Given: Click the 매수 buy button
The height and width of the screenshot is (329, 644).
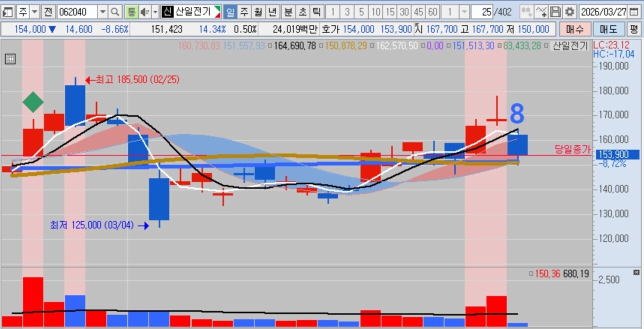Looking at the screenshot, I should pyautogui.click(x=575, y=29).
